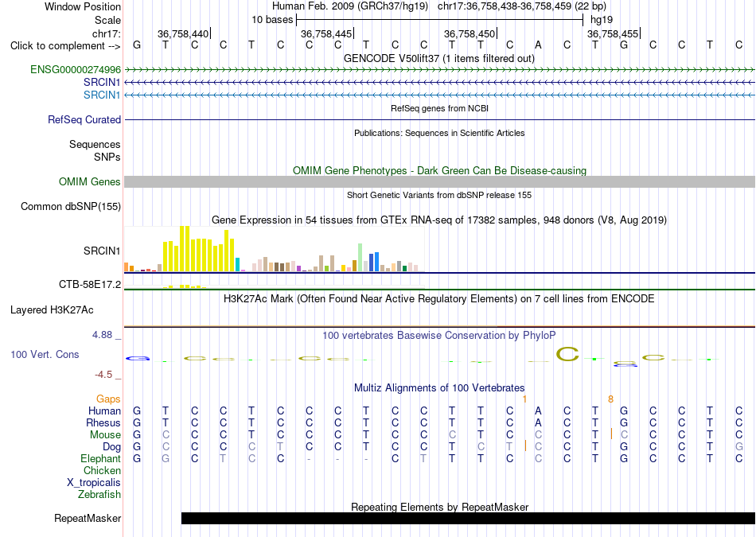Click the orange gap number 1
The width and height of the screenshot is (756, 537).
[524, 399]
